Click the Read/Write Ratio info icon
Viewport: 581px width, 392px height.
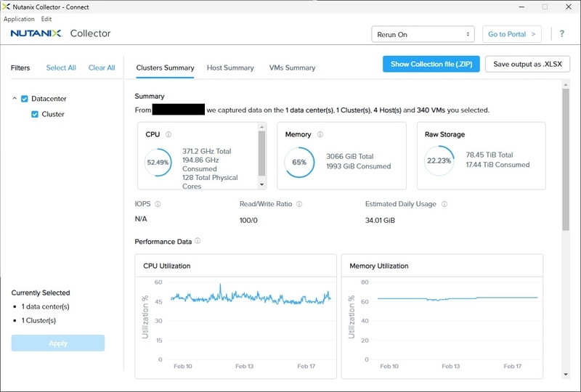(299, 204)
